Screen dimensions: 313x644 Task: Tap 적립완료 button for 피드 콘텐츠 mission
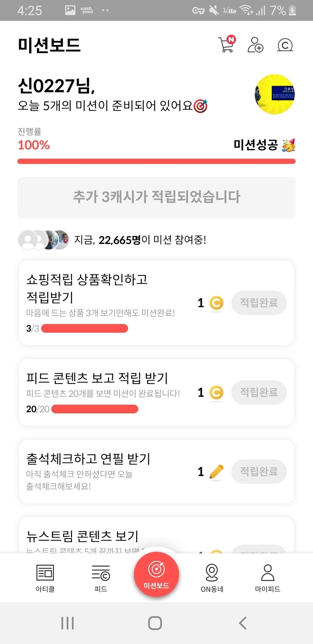(x=259, y=393)
